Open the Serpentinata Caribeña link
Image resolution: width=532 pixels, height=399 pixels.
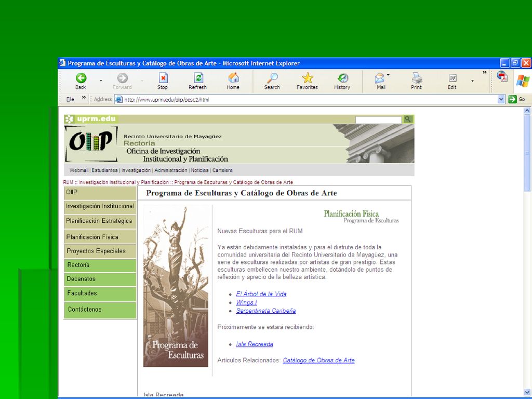pos(266,311)
